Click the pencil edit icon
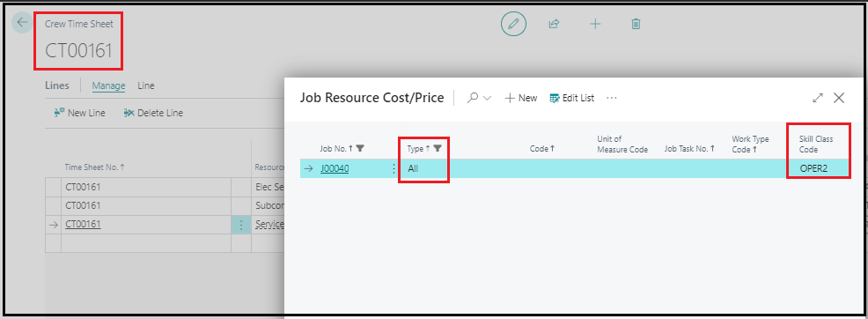868x319 pixels. 514,24
